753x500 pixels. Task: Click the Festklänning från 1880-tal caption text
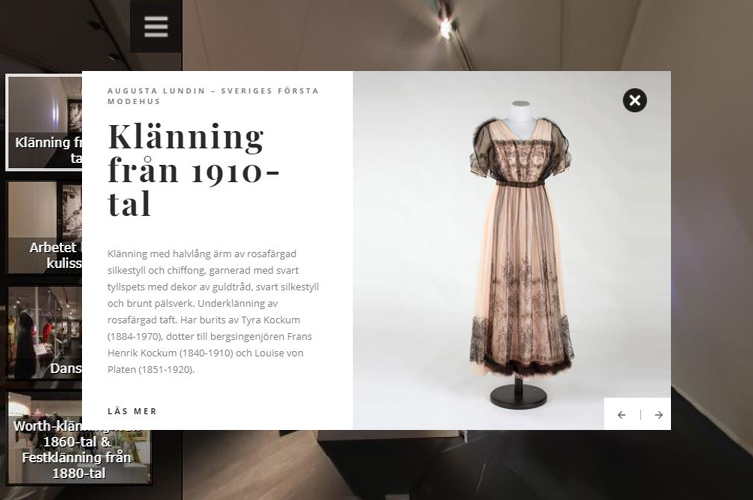point(77,465)
